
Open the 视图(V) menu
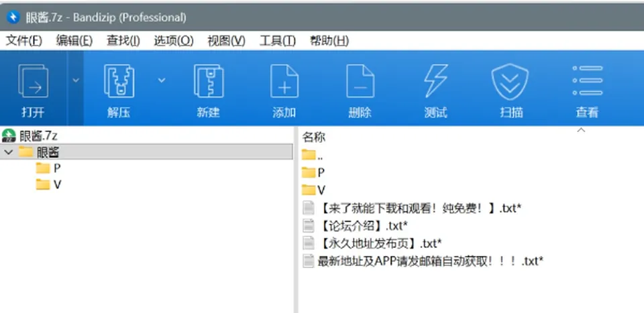(226, 41)
